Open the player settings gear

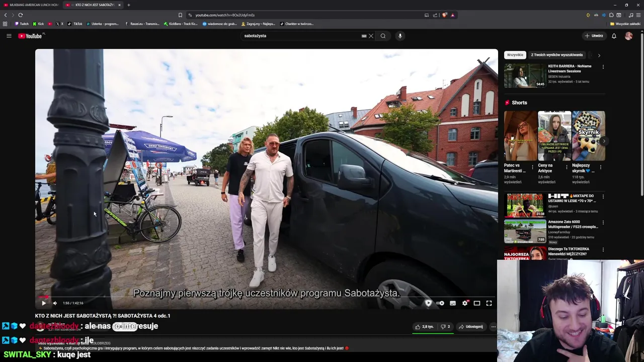pyautogui.click(x=465, y=303)
